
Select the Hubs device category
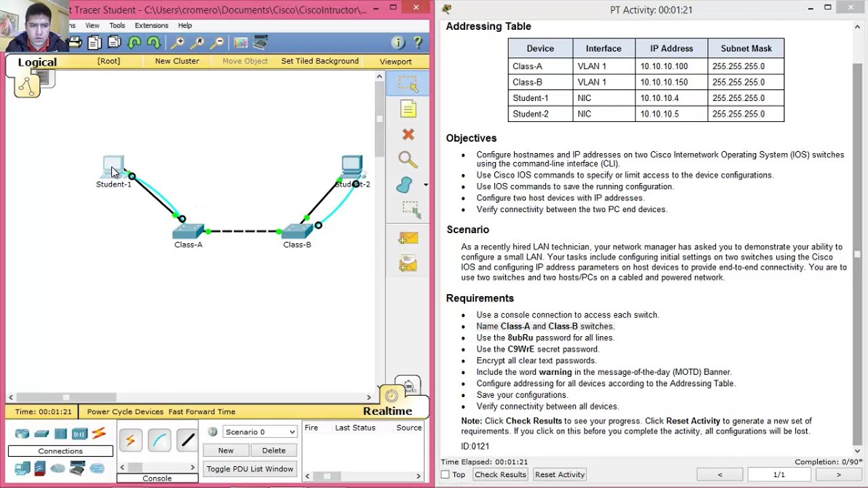coord(60,434)
